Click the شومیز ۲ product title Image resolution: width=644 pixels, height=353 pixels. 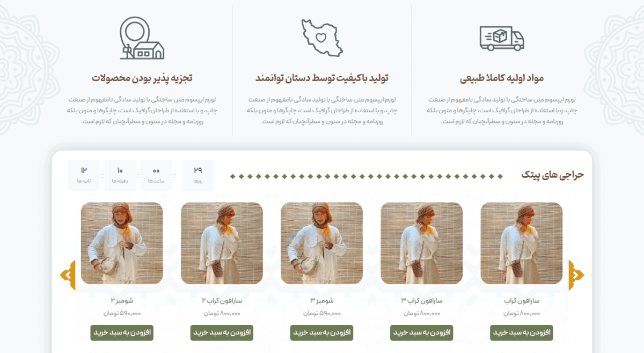tap(122, 300)
